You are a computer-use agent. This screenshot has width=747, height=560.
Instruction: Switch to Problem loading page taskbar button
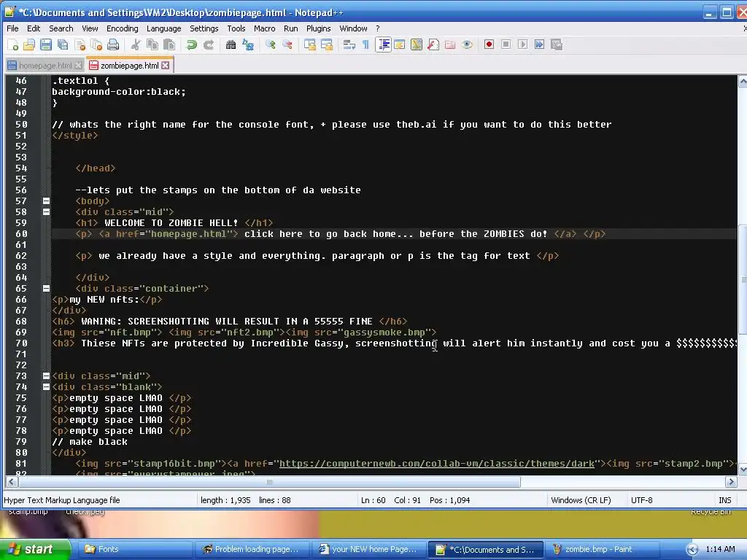252,549
